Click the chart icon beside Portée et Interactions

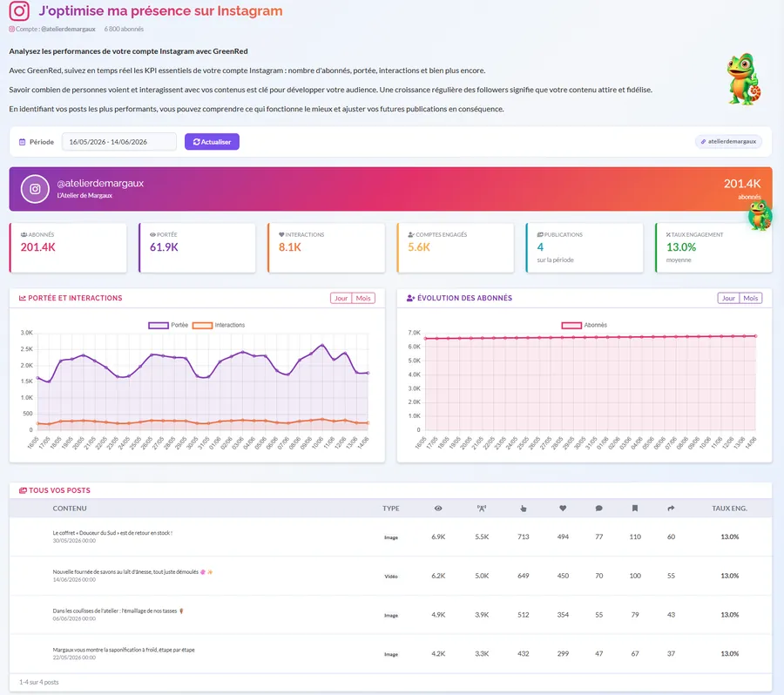[23, 298]
